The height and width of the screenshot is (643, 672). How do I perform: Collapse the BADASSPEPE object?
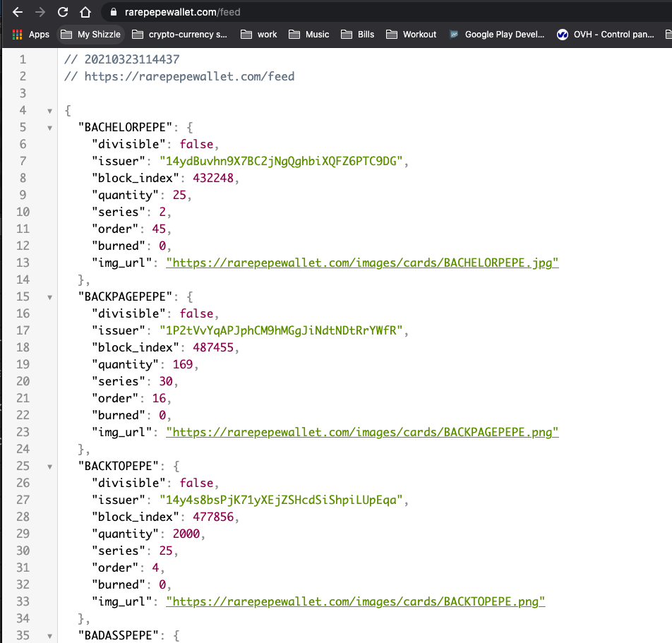pyautogui.click(x=49, y=636)
